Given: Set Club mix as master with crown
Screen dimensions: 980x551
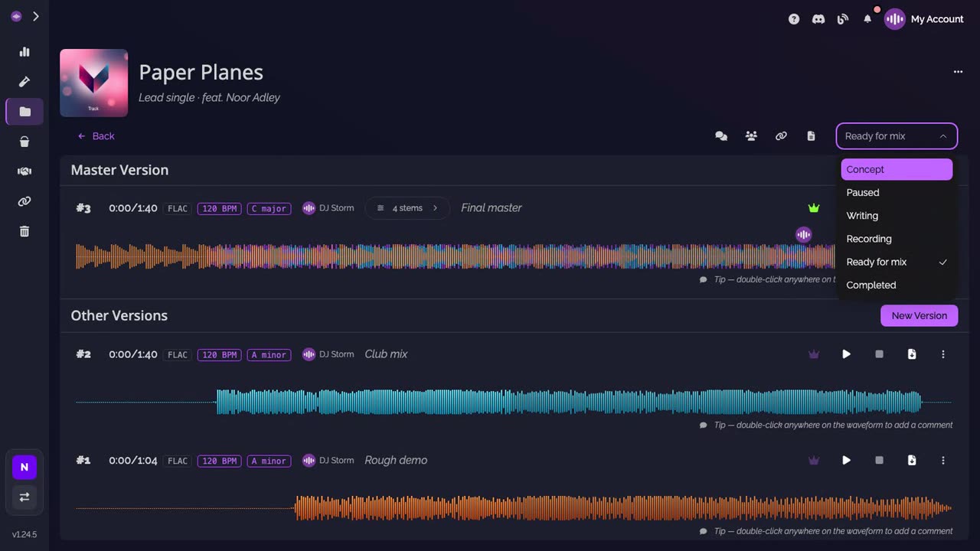Looking at the screenshot, I should [814, 354].
